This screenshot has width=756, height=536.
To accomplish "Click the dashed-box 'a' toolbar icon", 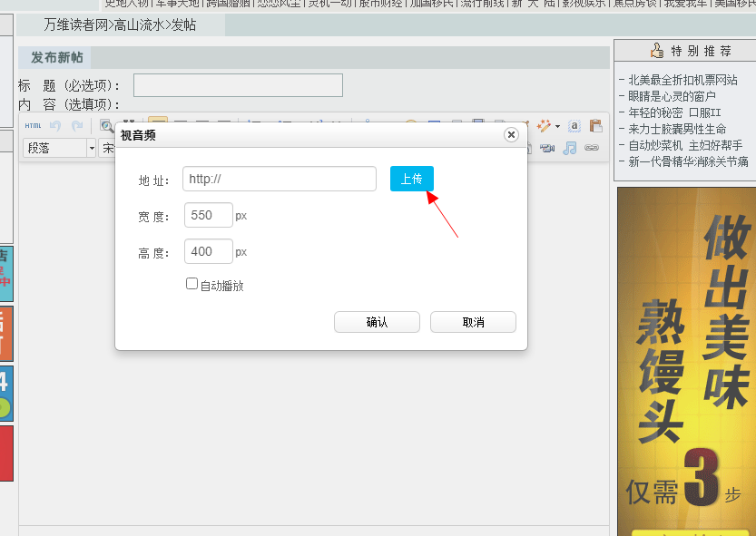I will tap(574, 126).
